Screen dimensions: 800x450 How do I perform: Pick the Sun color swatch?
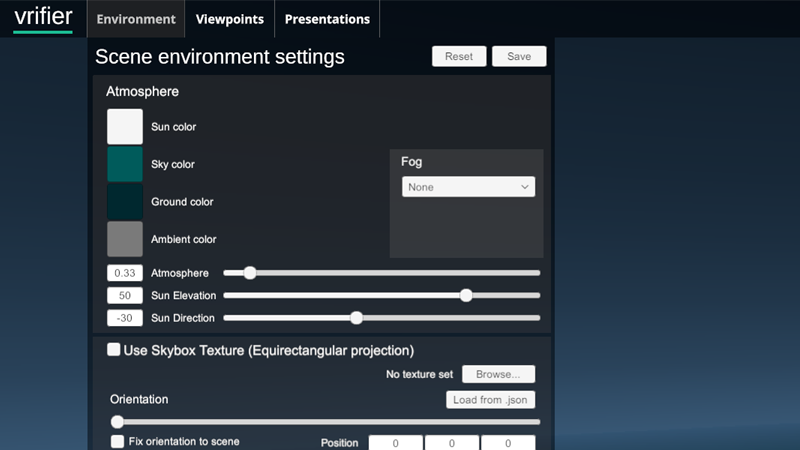tap(125, 127)
